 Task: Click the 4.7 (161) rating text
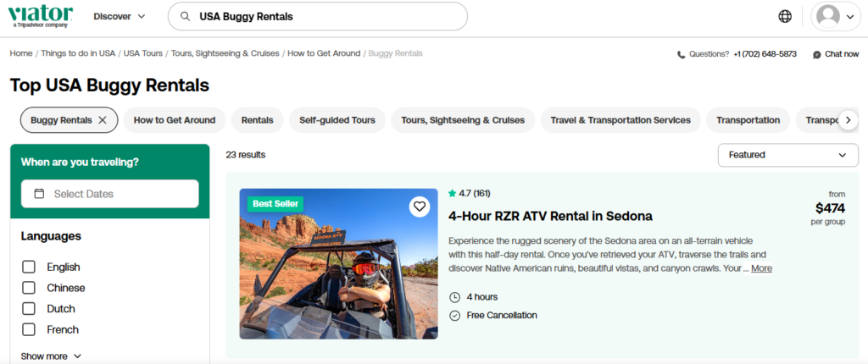click(x=475, y=193)
